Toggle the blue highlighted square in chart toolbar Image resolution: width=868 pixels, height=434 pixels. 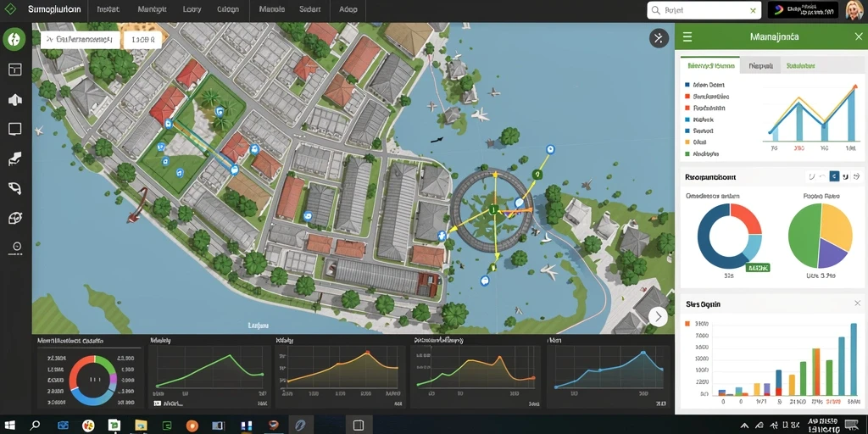pyautogui.click(x=834, y=176)
